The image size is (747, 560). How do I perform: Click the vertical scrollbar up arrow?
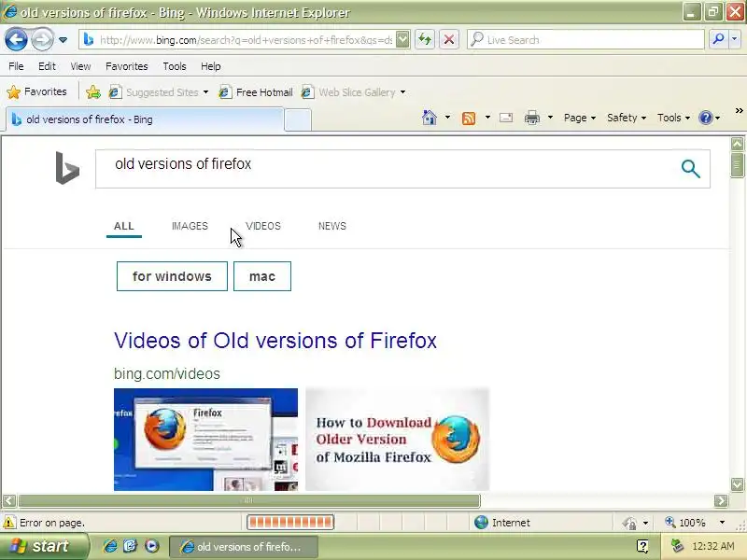pyautogui.click(x=737, y=145)
